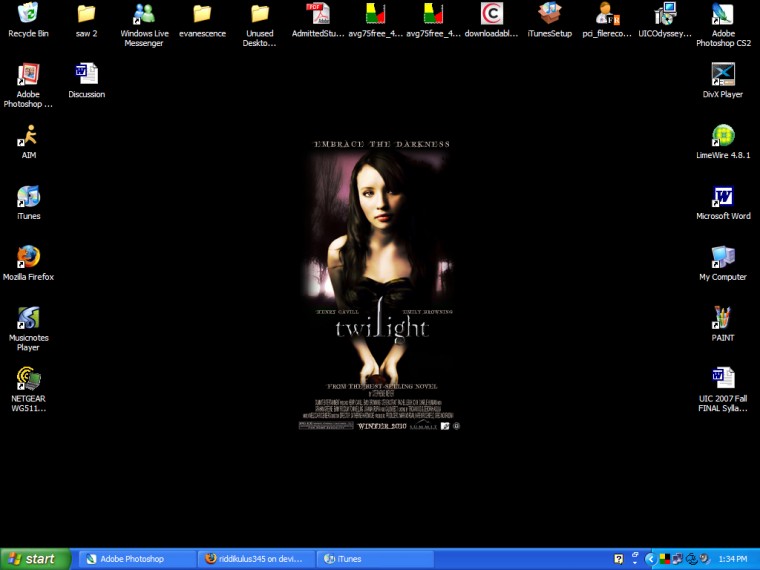Image resolution: width=760 pixels, height=570 pixels.
Task: Click the tray icon left of the clock
Action: point(704,559)
